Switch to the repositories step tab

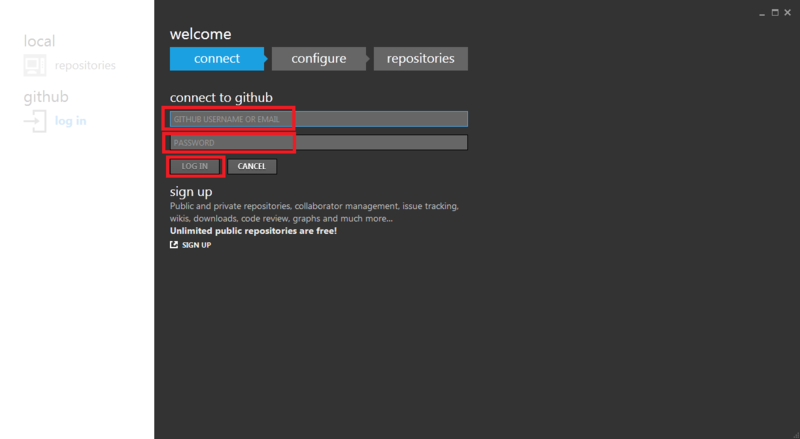click(420, 59)
